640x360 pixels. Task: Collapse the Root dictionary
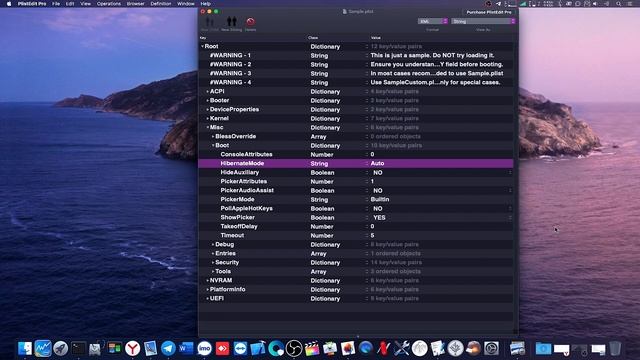pos(202,47)
